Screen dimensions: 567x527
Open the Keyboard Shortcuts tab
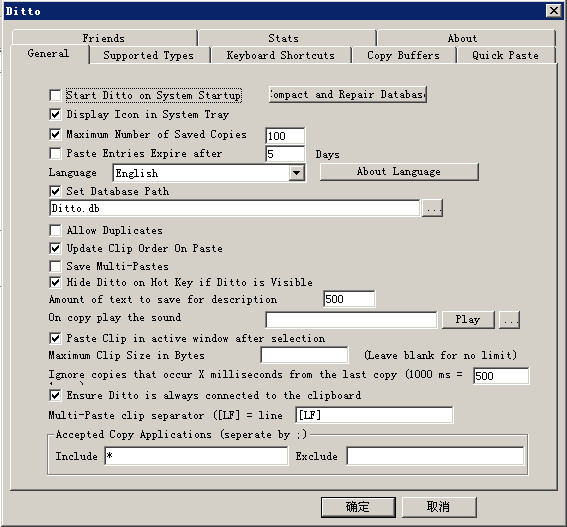tap(281, 55)
